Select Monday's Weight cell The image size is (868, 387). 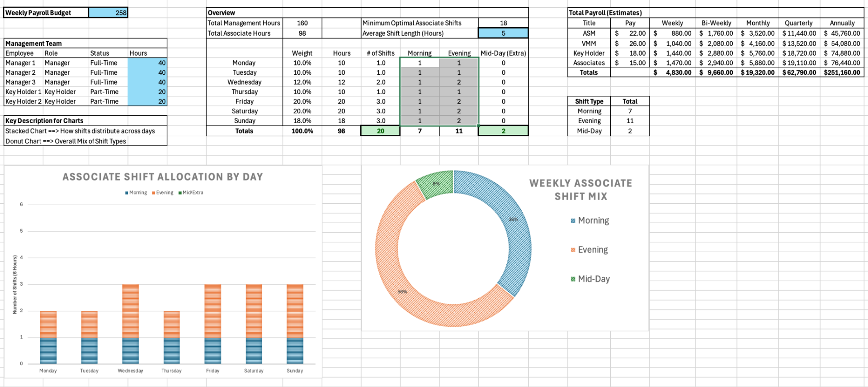[x=302, y=63]
